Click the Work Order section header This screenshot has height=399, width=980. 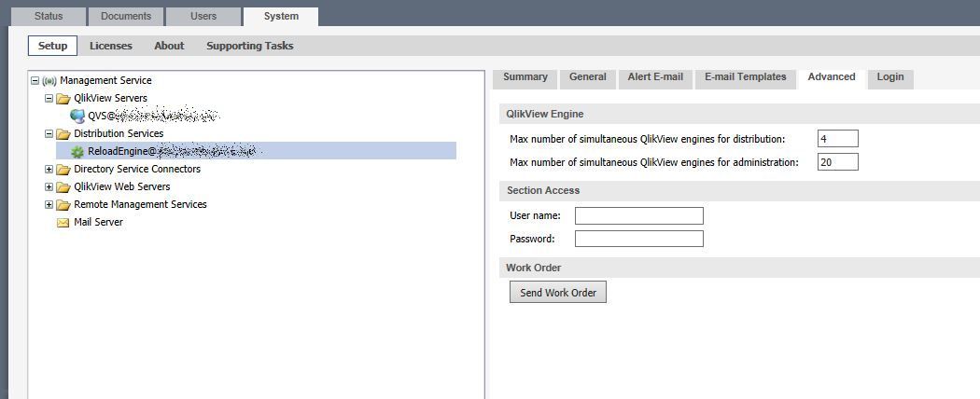point(739,268)
